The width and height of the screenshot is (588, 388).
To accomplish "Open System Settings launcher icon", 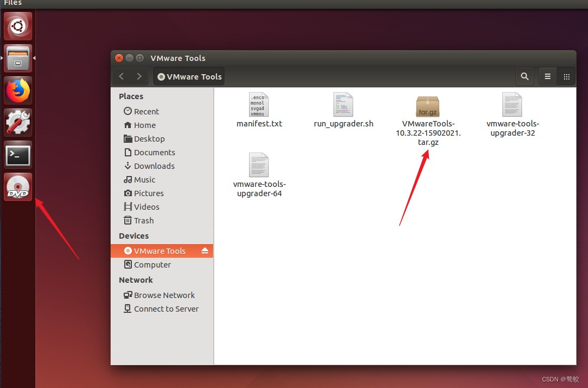I will [18, 123].
